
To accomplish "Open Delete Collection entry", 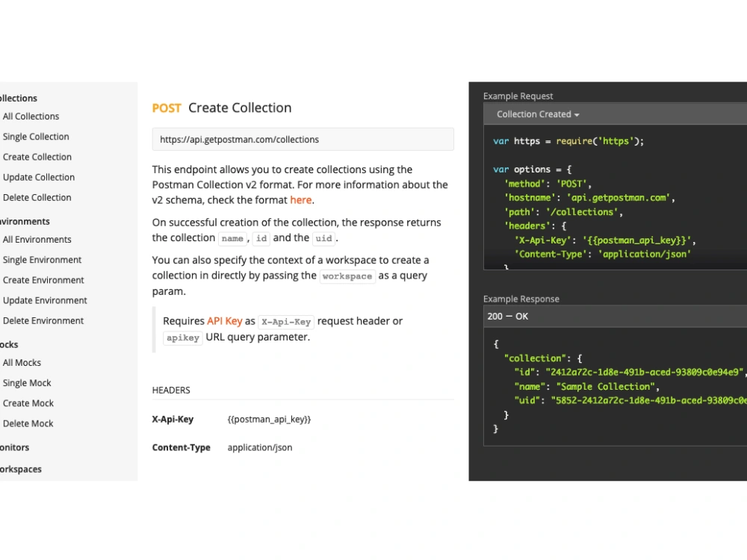I will click(37, 198).
